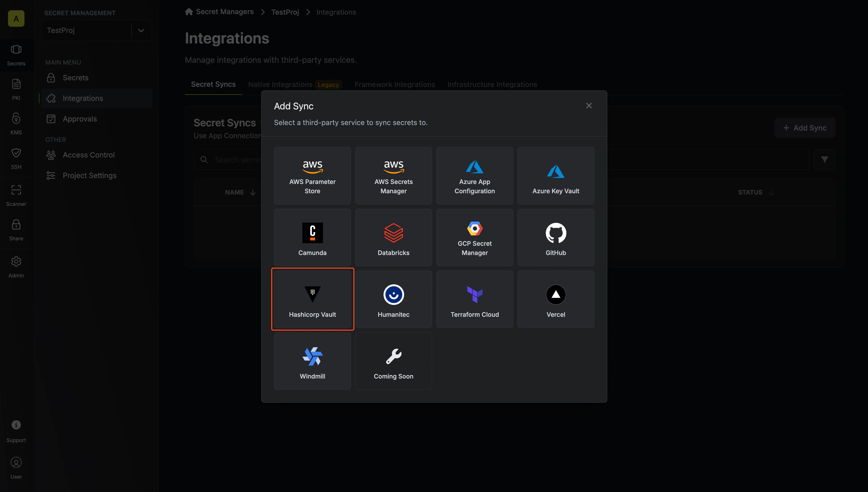The height and width of the screenshot is (492, 868).
Task: Open Integrations in main menu
Action: 97,98
